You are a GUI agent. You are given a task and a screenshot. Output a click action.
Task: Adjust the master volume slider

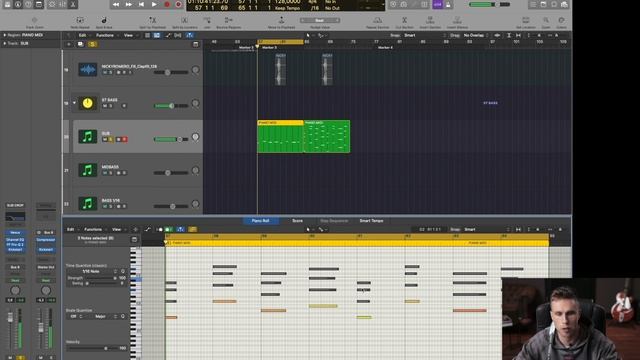coord(489,4)
